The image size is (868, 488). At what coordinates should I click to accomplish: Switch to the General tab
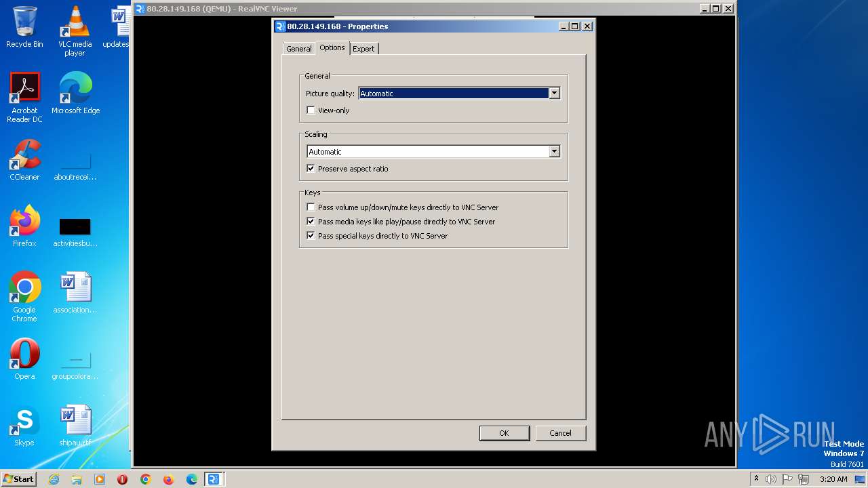[298, 49]
